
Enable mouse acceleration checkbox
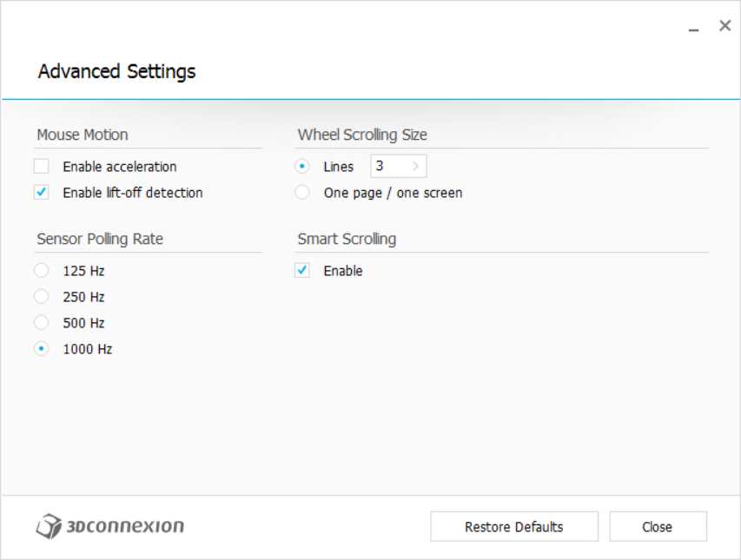click(x=42, y=167)
